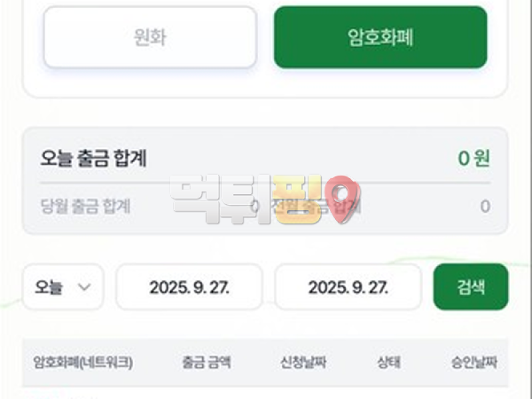Click the 암호화폐(네트워크) column header
532x399 pixels.
[83, 362]
